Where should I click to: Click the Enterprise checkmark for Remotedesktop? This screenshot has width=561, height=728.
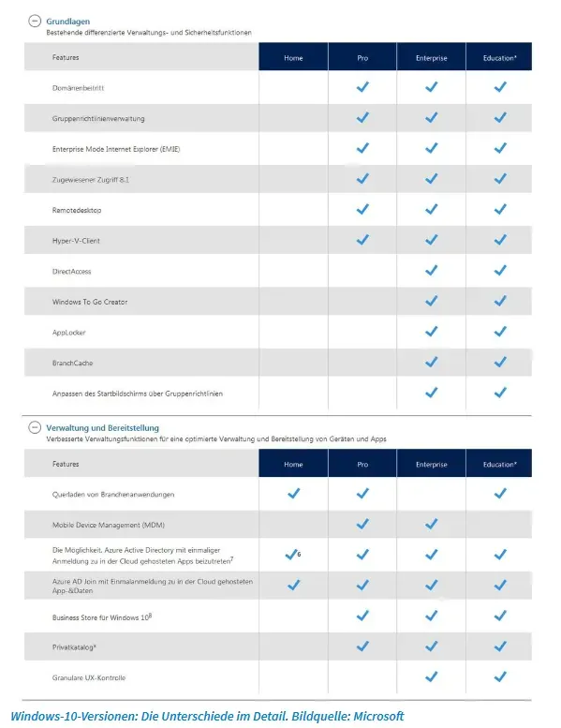[x=432, y=209]
